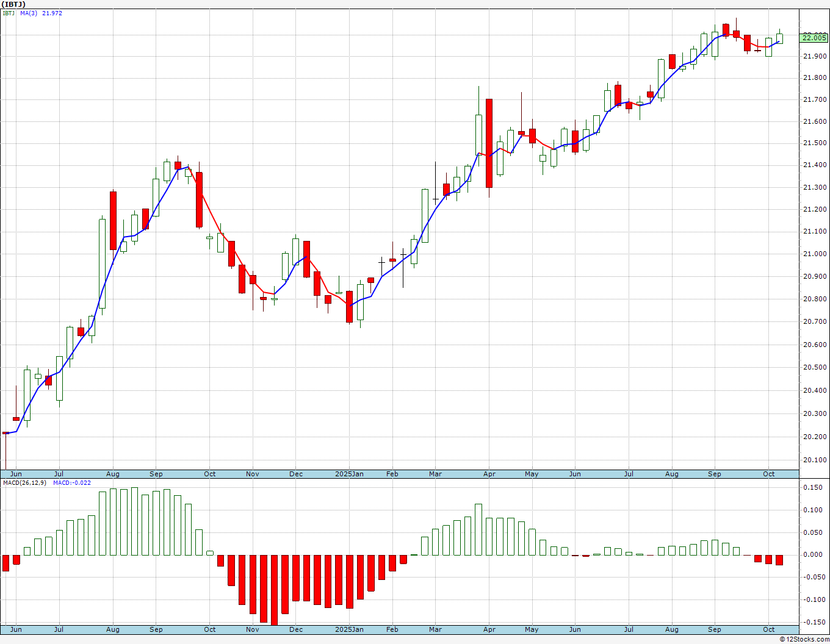Click the 20.700 price axis label
Image resolution: width=830 pixels, height=644 pixels.
(x=815, y=321)
